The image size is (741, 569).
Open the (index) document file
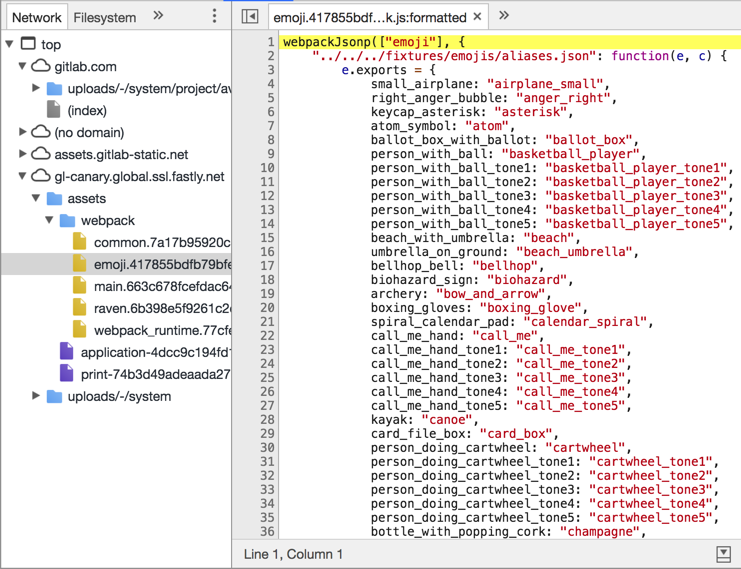86,110
